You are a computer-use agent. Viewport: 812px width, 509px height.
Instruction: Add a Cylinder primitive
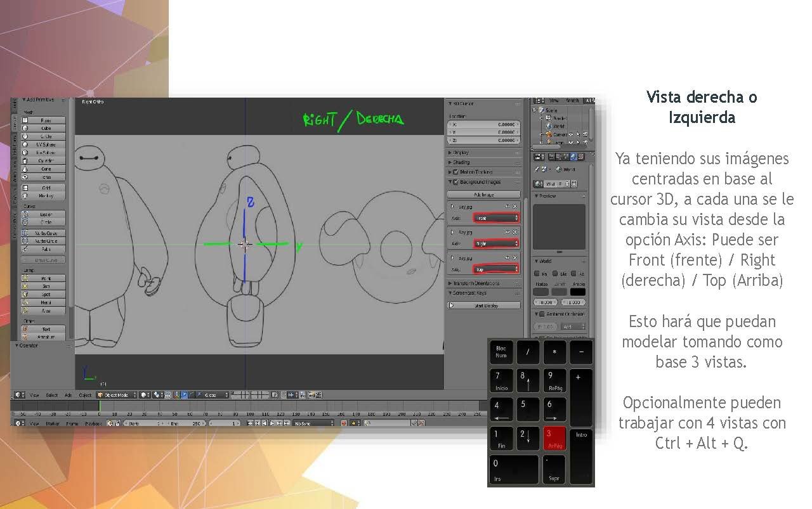click(43, 161)
